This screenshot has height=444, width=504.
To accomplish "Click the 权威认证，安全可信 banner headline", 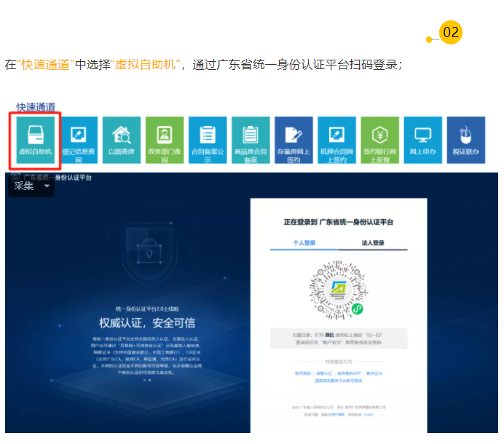I will tap(147, 323).
